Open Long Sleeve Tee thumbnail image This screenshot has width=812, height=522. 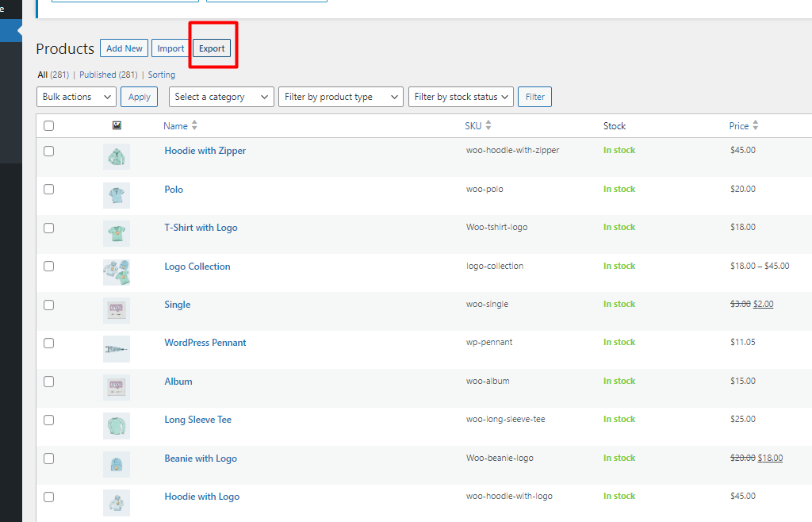[x=117, y=426]
